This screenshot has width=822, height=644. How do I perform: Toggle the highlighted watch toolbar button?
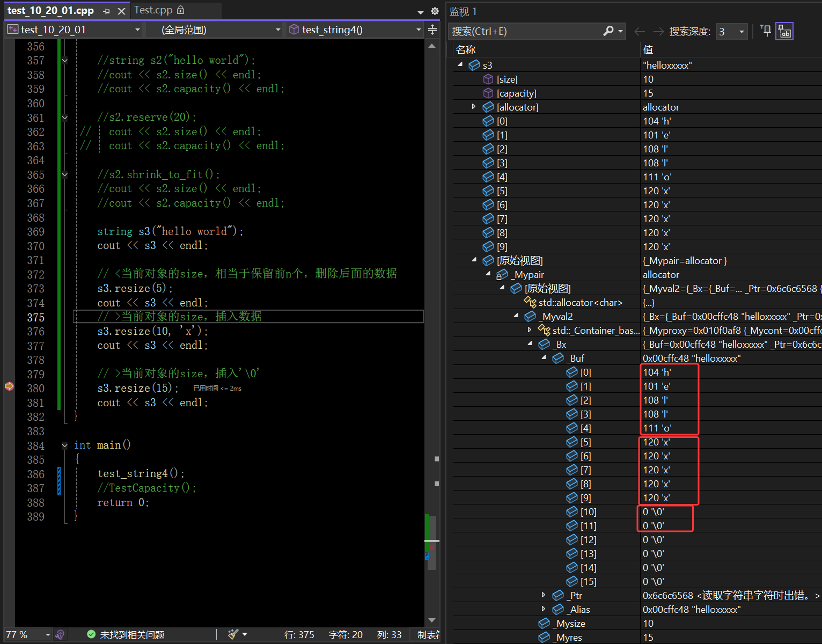click(x=784, y=31)
